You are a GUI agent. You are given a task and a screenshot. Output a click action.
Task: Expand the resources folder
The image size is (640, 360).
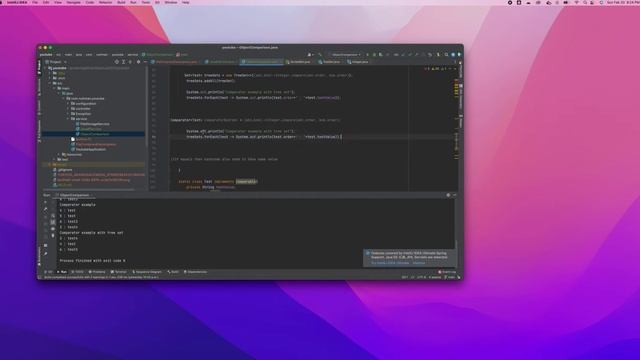pos(59,155)
